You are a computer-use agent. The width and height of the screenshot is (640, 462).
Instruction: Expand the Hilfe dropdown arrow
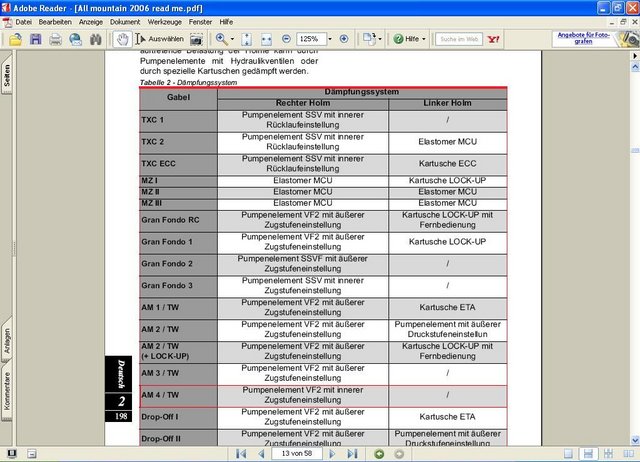424,39
